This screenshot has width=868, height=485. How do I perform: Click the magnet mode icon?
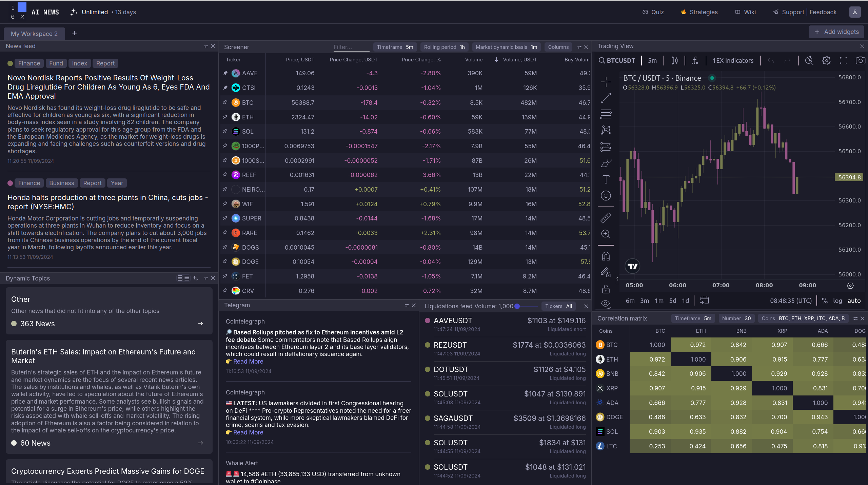coord(606,256)
